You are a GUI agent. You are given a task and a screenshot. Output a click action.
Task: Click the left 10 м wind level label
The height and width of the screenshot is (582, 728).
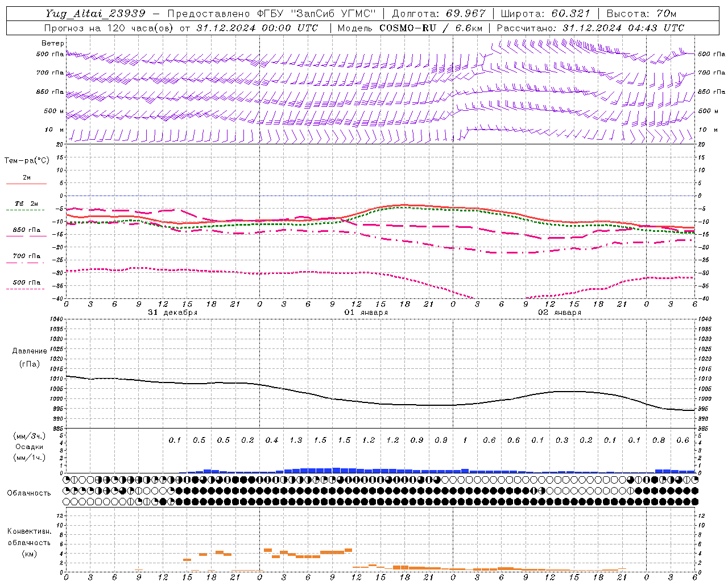click(55, 130)
